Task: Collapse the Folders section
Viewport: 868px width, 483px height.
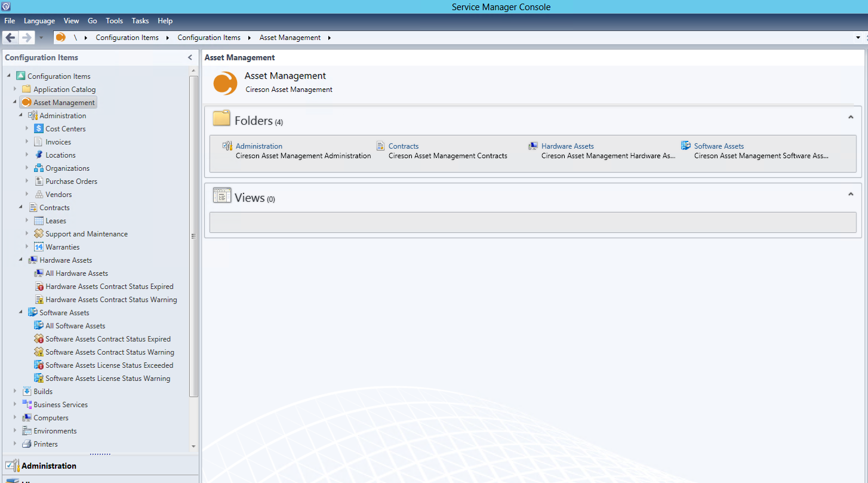Action: coord(851,117)
